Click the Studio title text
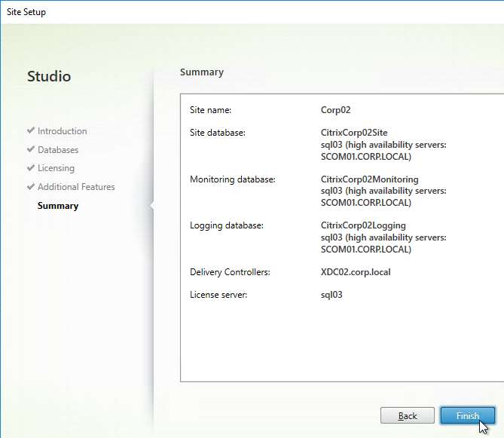 pos(49,76)
